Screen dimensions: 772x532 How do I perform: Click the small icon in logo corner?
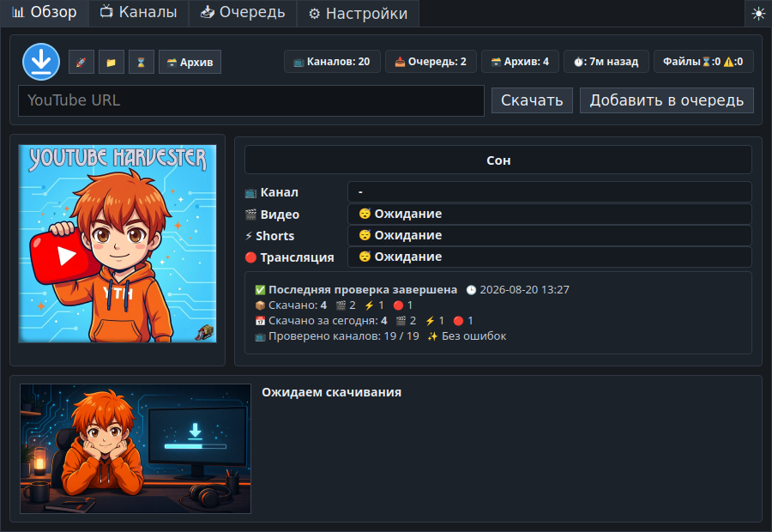[205, 333]
